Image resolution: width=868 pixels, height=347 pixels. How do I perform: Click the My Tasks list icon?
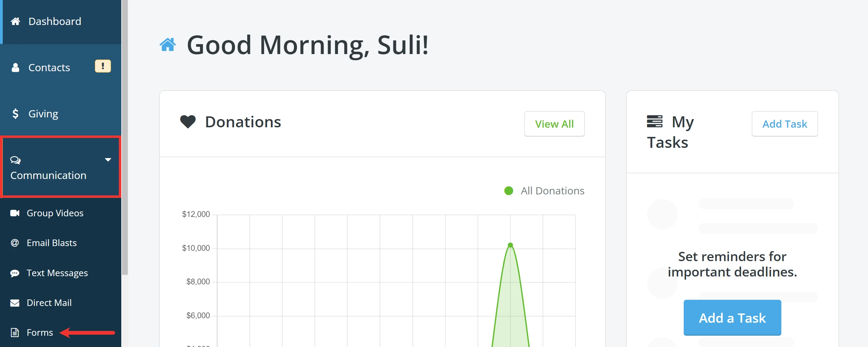coord(655,121)
